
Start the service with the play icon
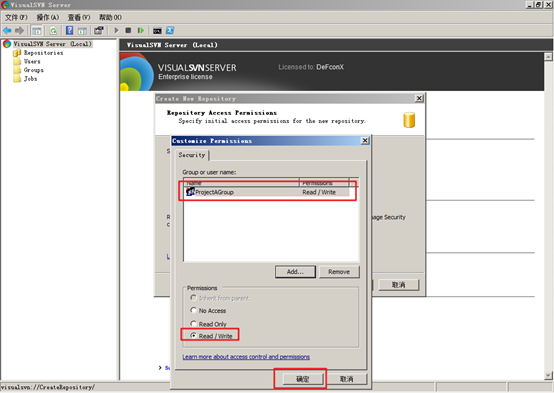click(116, 30)
